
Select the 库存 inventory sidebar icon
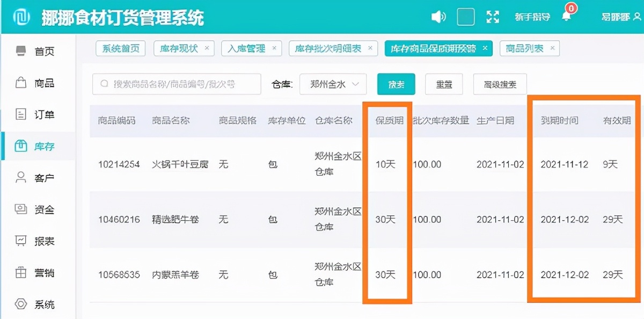click(x=32, y=146)
